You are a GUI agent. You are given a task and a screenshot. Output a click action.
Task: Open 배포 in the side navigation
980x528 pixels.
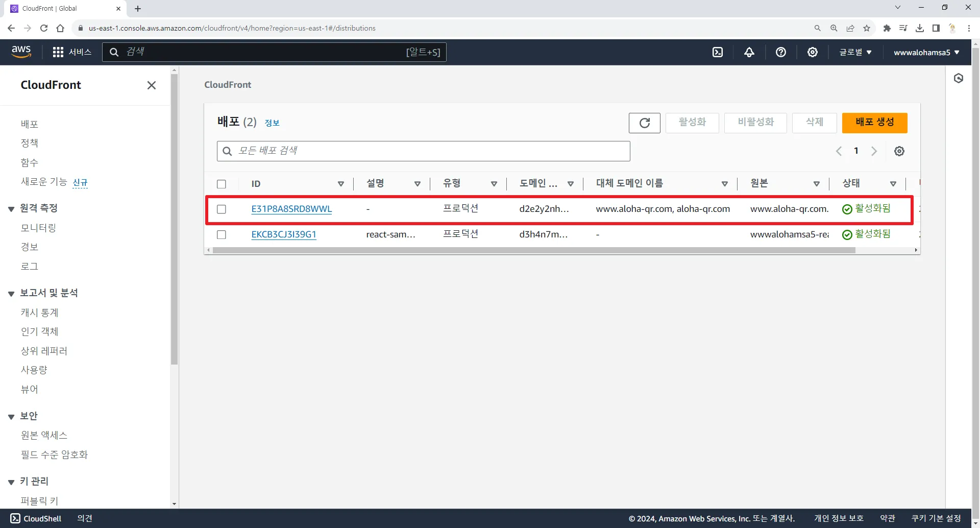pyautogui.click(x=30, y=124)
